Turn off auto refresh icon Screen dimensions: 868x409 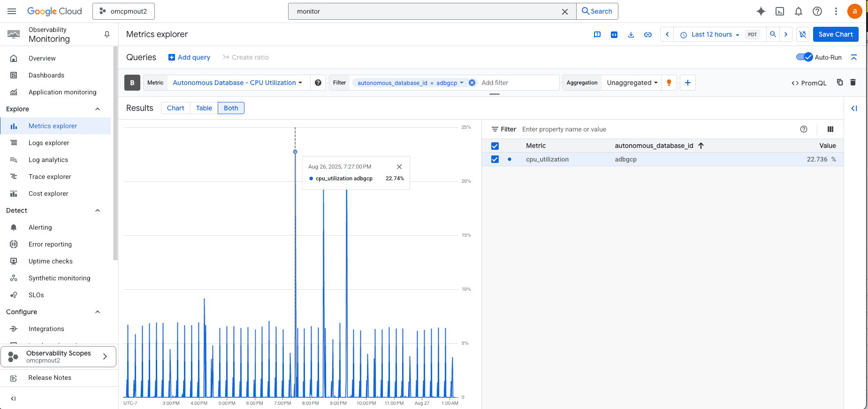[x=803, y=34]
